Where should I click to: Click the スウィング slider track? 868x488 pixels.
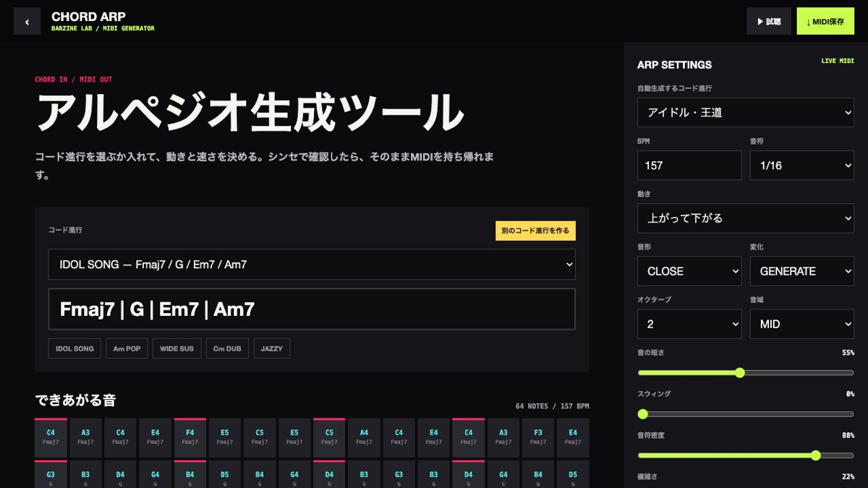click(746, 414)
